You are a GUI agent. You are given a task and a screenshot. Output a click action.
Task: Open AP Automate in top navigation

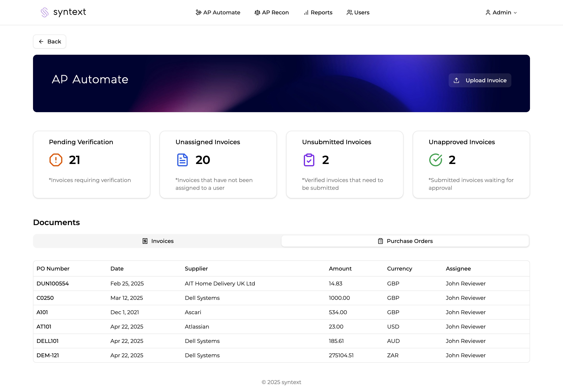click(218, 12)
